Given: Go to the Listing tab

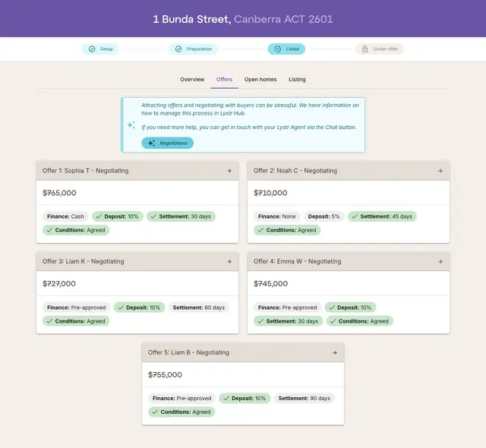Looking at the screenshot, I should [297, 79].
